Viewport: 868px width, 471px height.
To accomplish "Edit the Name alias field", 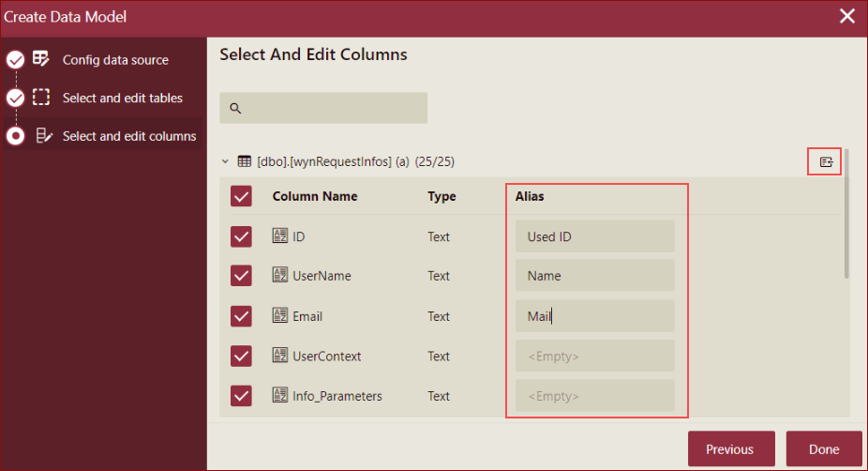I will 595,276.
